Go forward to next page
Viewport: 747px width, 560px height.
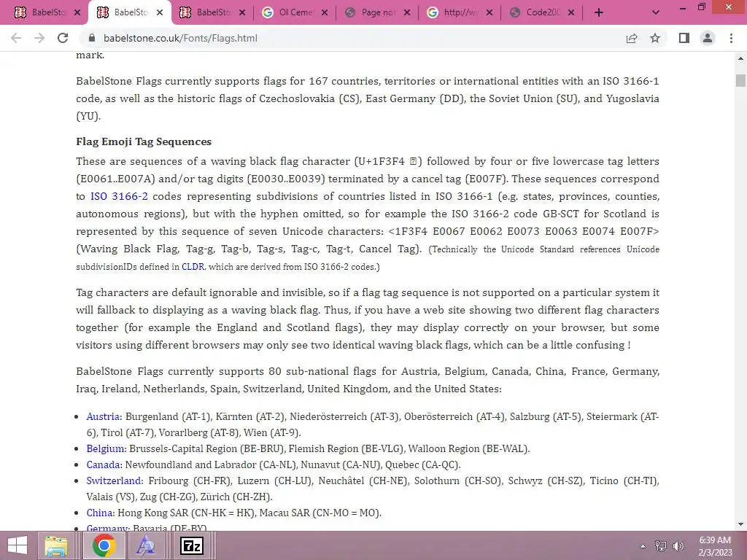pyautogui.click(x=39, y=38)
